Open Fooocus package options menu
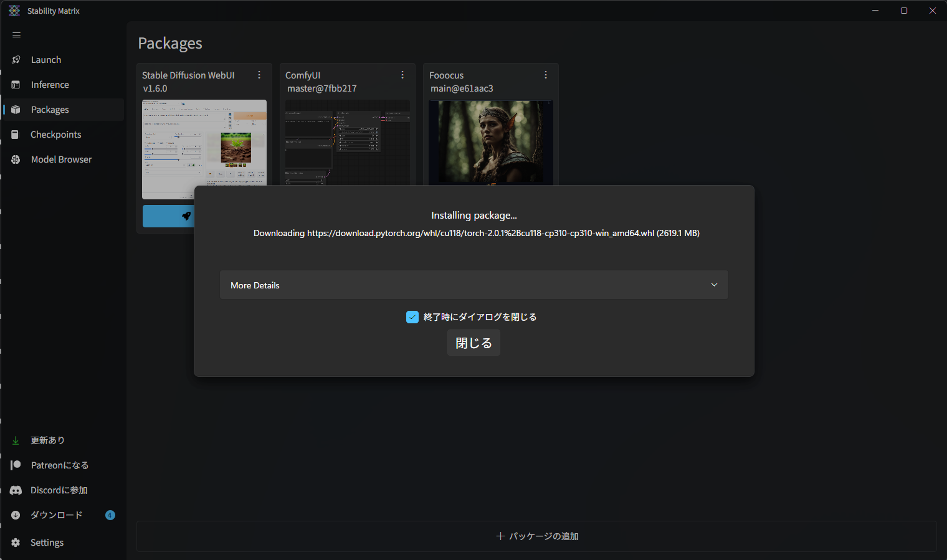 546,75
